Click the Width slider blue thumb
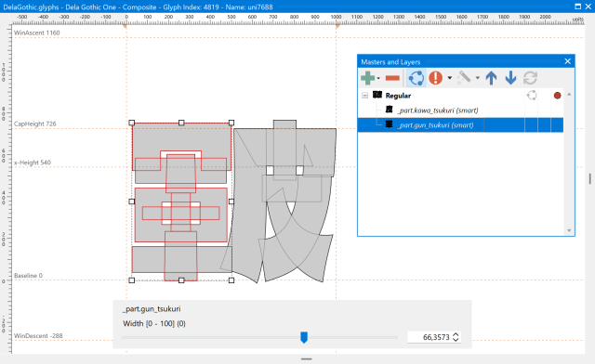This screenshot has width=595, height=364. point(304,337)
